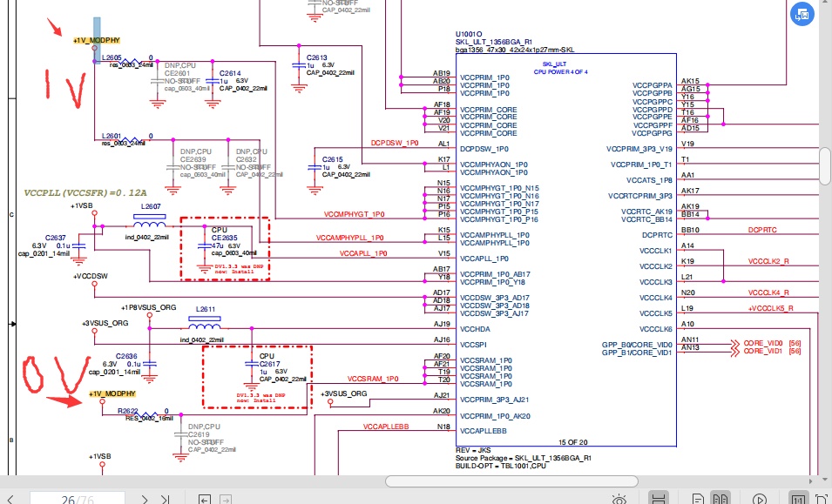Click the +1P8VSUS_ORG power label
The width and height of the screenshot is (832, 504).
149,307
